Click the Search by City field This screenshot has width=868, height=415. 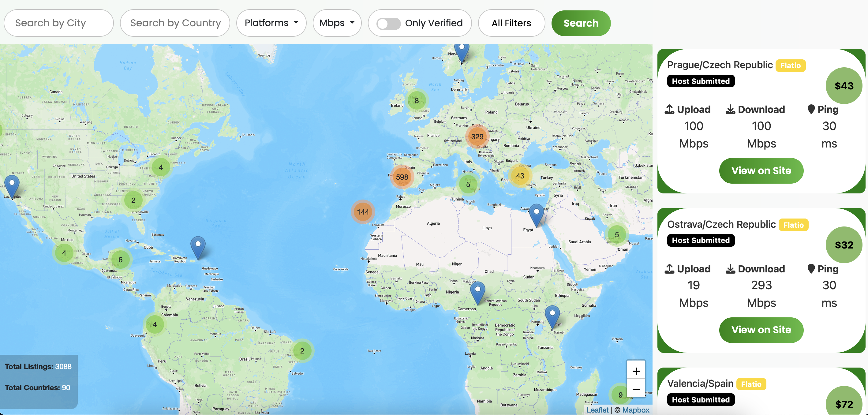click(59, 23)
